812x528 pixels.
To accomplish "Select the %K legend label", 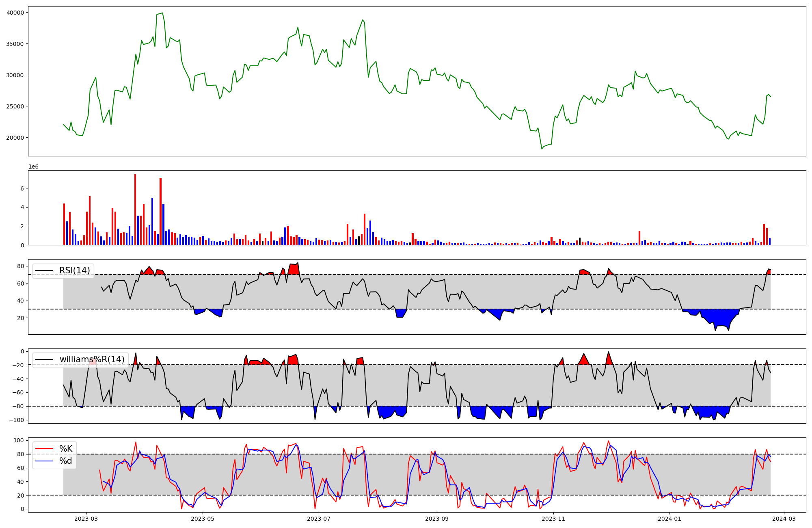I will click(x=66, y=449).
